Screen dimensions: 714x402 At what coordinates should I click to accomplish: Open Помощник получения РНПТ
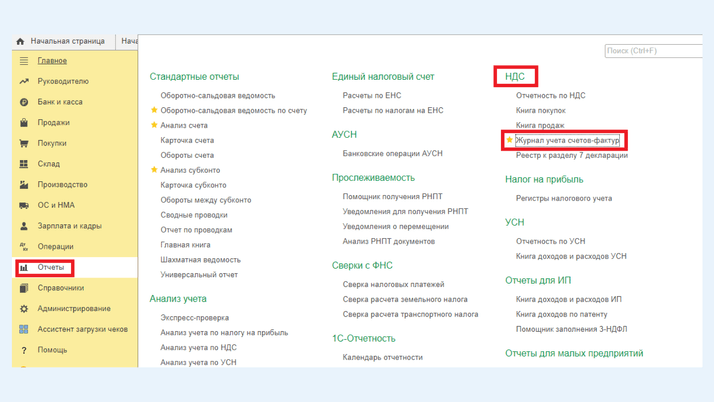click(x=393, y=197)
